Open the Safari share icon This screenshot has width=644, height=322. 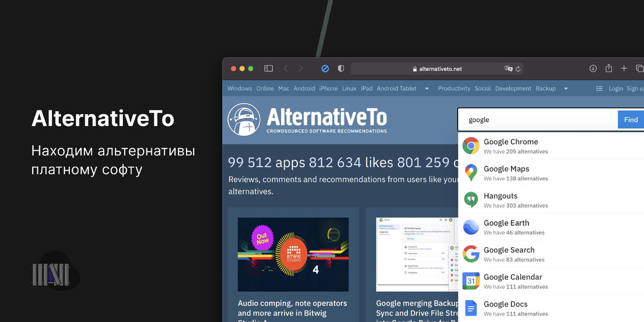(609, 68)
